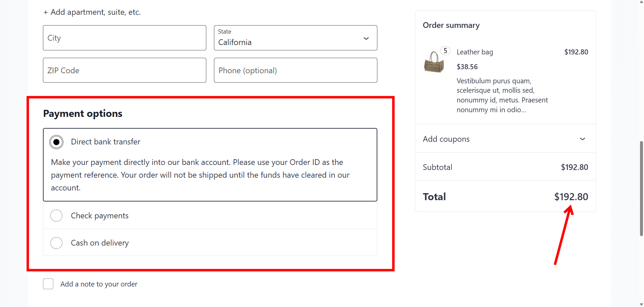Tick the Add a note to your order checkbox
The width and height of the screenshot is (644, 307).
pos(48,284)
